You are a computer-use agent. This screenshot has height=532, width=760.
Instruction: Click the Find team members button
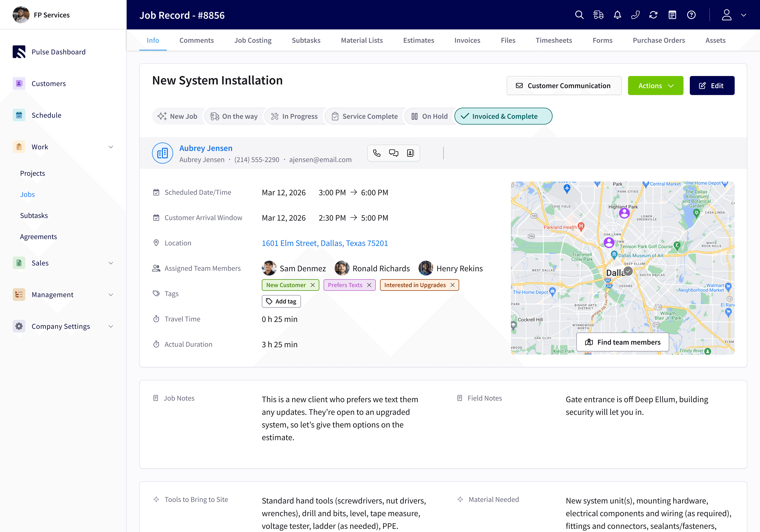622,342
